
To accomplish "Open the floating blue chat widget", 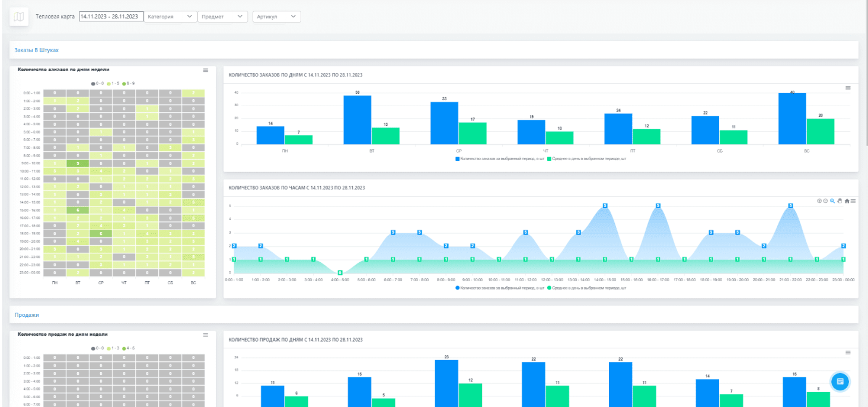I will pyautogui.click(x=840, y=382).
